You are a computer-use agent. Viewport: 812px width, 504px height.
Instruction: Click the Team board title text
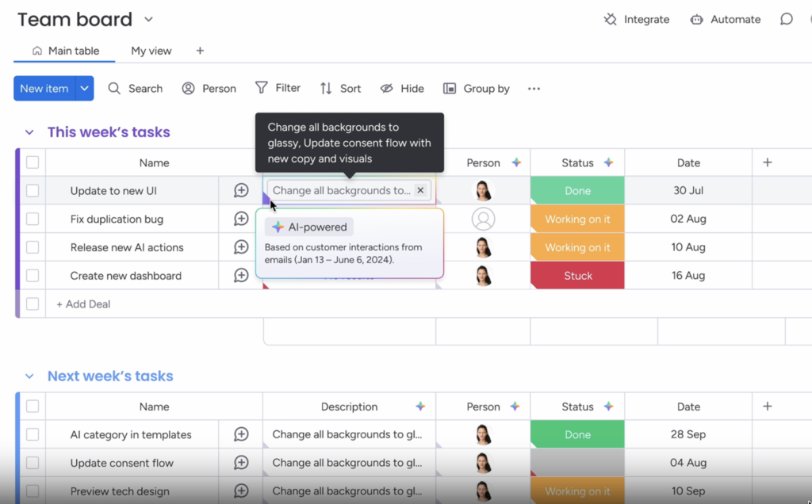(75, 20)
